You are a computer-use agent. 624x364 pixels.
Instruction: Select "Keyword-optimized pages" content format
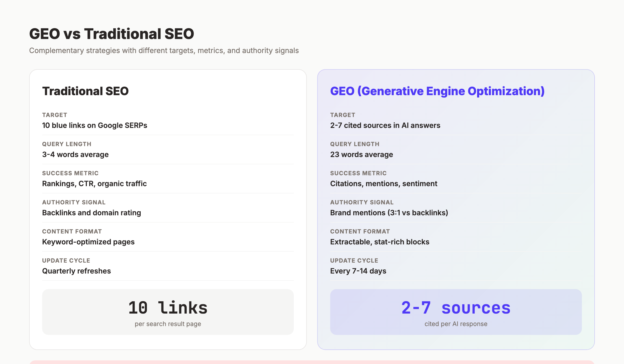click(x=88, y=242)
